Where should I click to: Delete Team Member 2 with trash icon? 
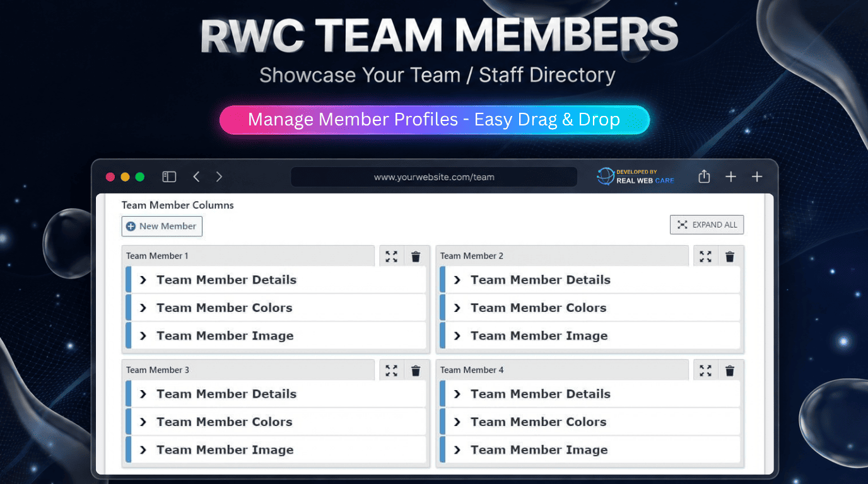[x=730, y=256]
